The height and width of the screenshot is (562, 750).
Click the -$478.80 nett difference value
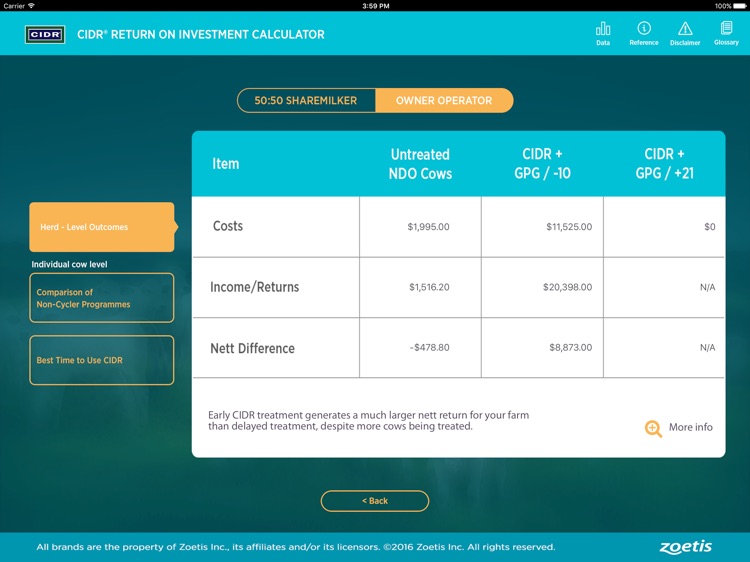429,347
